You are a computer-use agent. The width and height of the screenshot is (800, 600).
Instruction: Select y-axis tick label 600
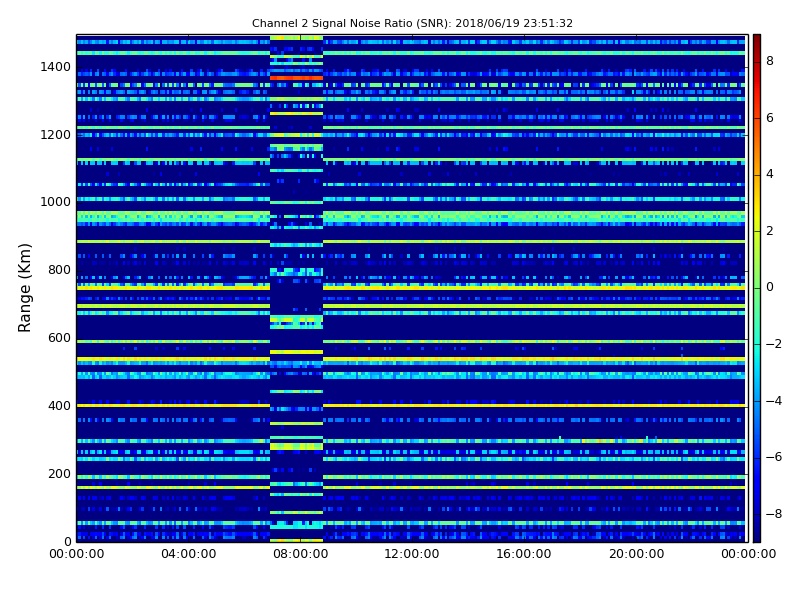(59, 338)
